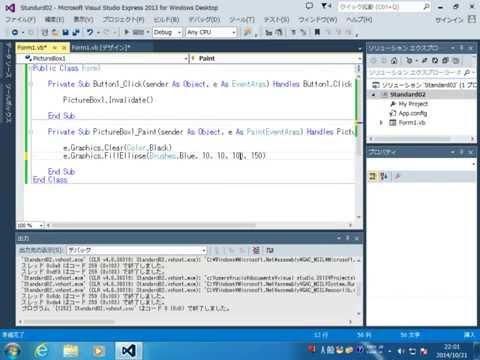Screen dimensions: 480x360
Task: Click the green Start debugging play button
Action: (x=127, y=32)
